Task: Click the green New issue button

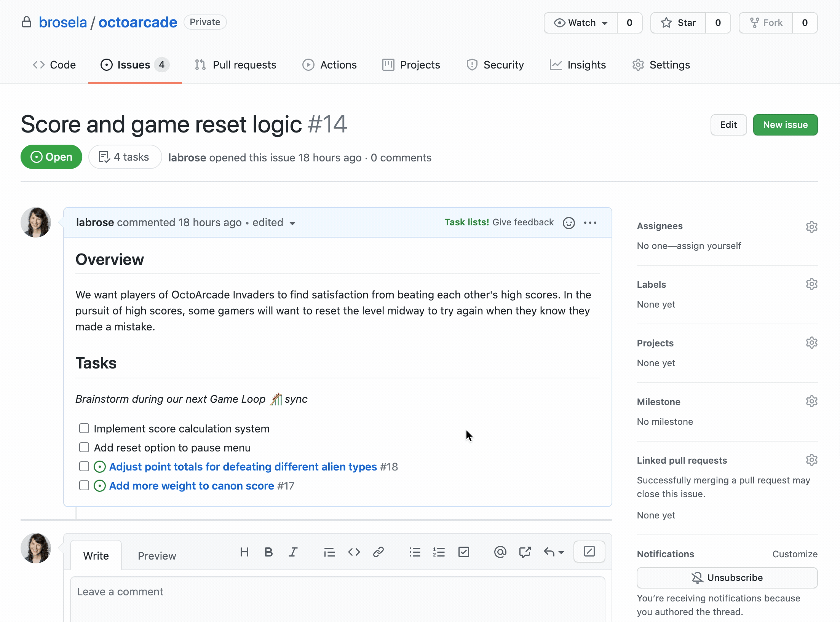Action: pos(785,125)
